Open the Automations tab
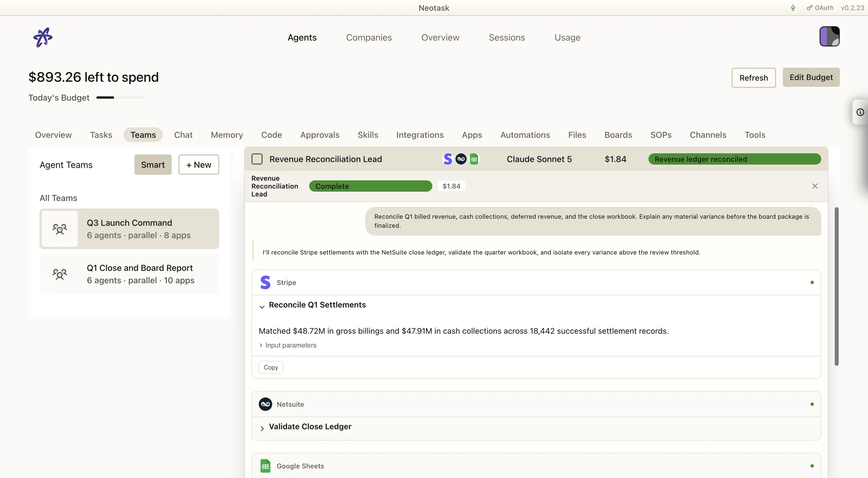The image size is (868, 478). (525, 135)
